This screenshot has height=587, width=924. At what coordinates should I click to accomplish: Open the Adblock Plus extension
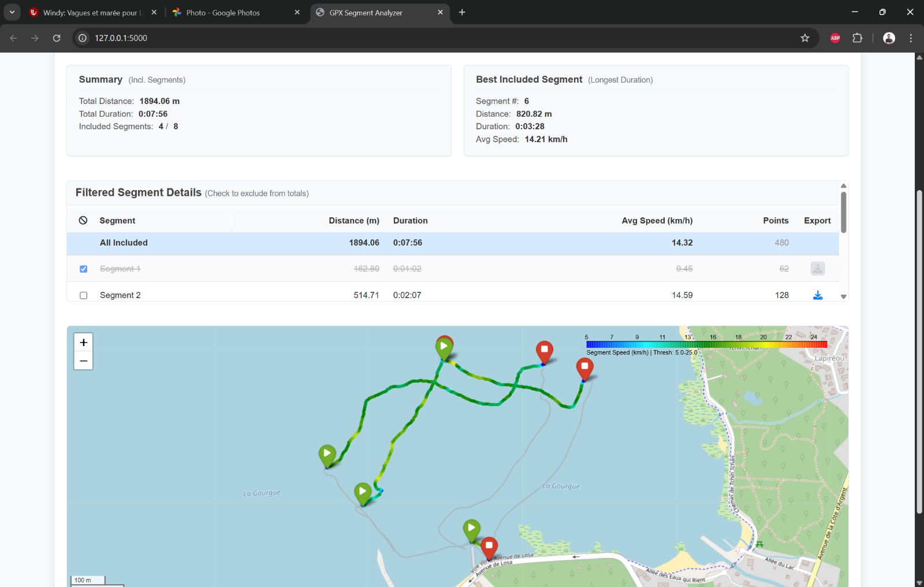(x=835, y=38)
